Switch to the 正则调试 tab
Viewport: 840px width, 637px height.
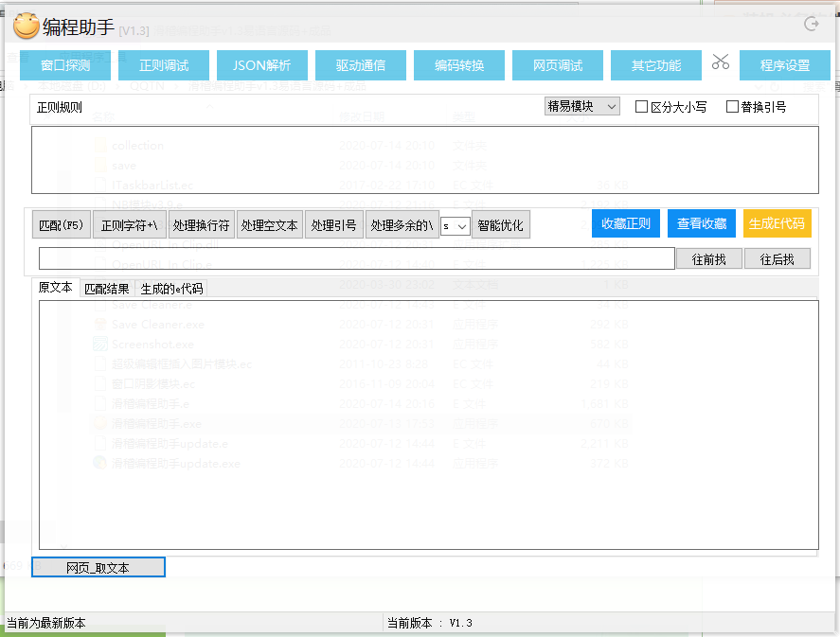164,65
